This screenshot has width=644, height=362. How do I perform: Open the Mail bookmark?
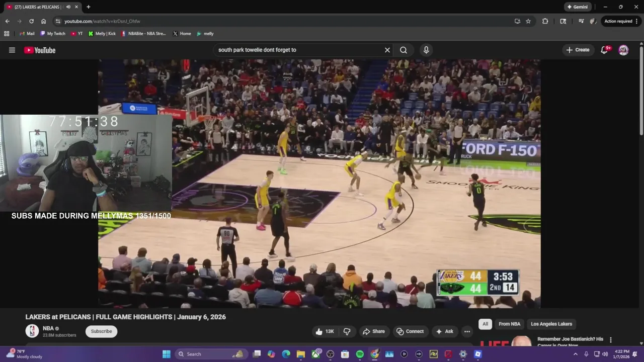[27, 34]
